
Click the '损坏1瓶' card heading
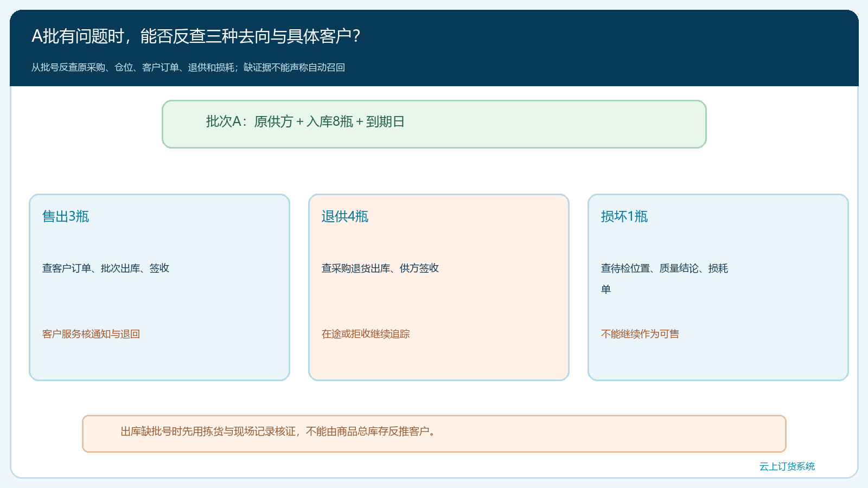624,216
